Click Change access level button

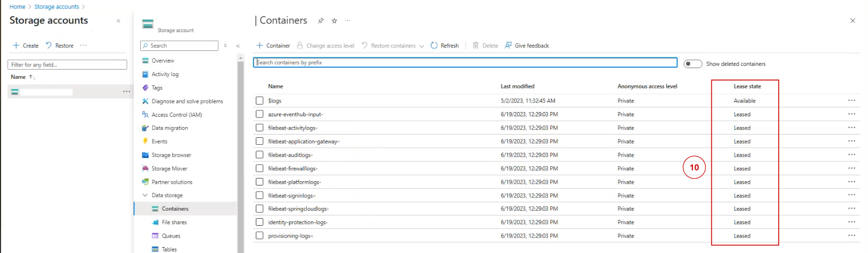coord(325,46)
